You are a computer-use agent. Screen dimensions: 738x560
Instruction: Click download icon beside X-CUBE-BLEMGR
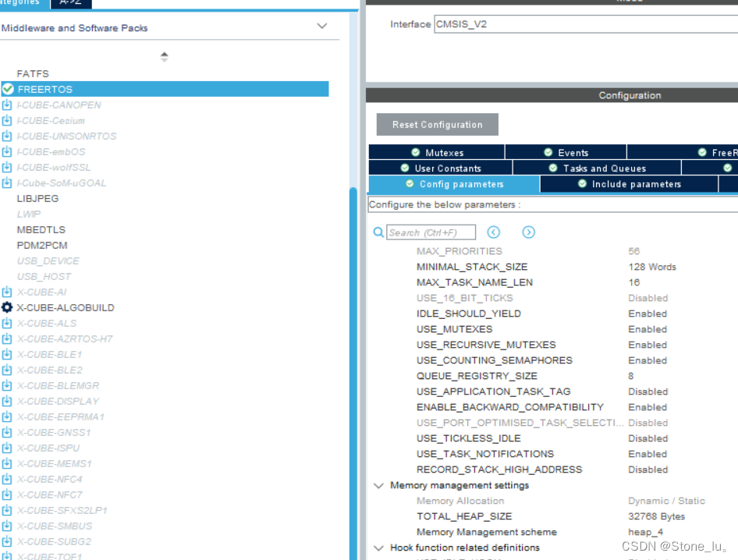pos(6,385)
